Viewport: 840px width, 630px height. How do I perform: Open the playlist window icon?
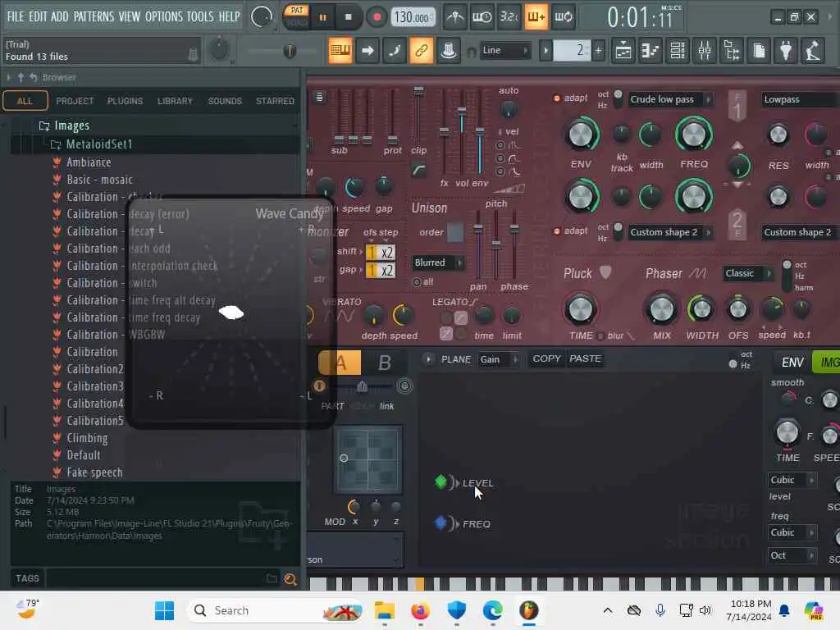point(623,51)
